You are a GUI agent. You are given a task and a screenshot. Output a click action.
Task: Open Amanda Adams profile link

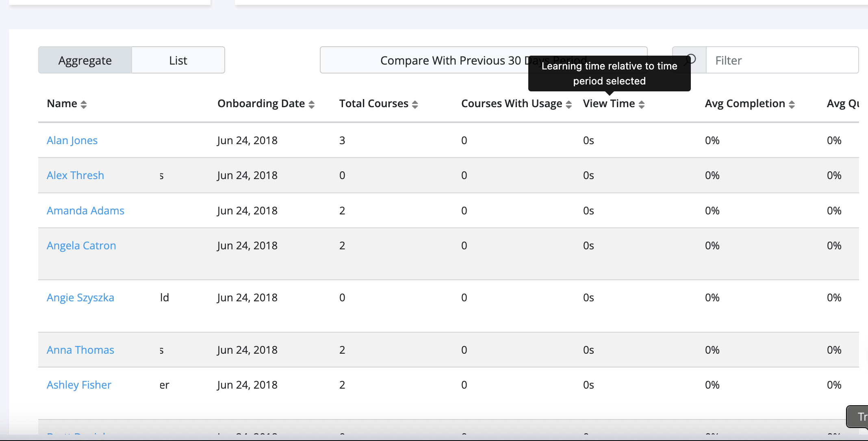click(85, 210)
